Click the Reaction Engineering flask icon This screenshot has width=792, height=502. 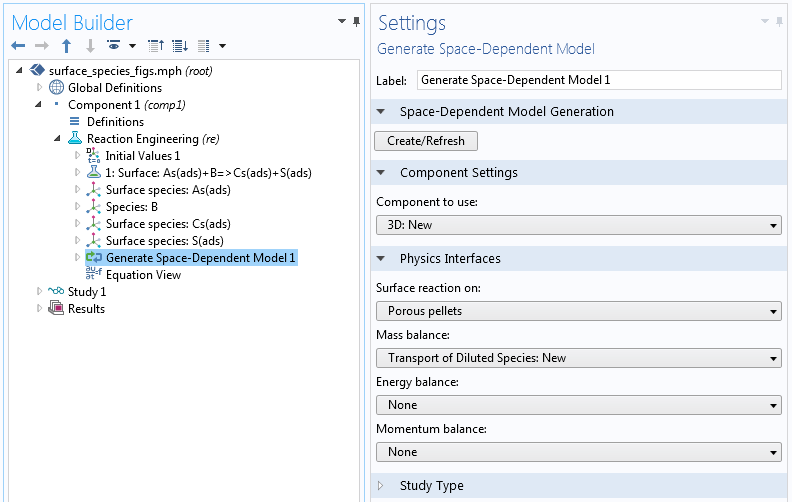[x=75, y=139]
